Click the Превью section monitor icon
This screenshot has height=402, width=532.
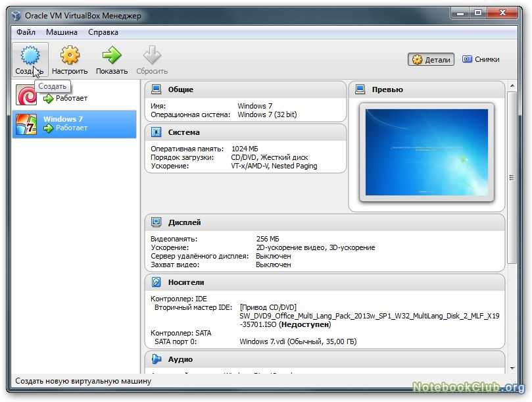click(x=360, y=89)
